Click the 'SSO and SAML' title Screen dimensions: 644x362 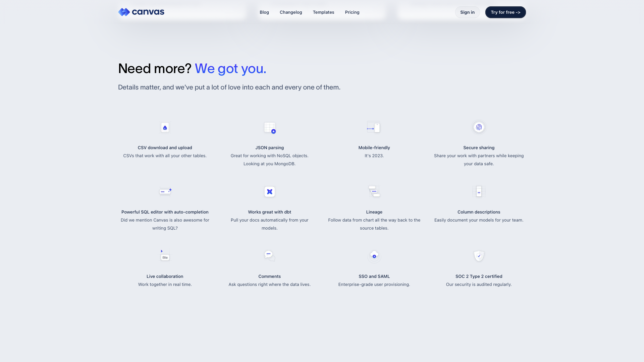tap(374, 276)
